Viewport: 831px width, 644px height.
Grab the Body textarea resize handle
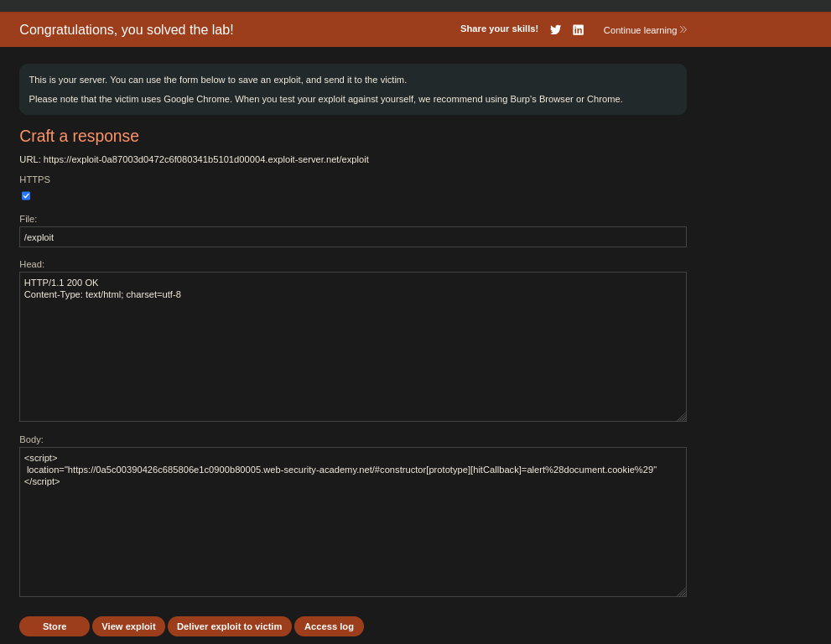(x=682, y=592)
